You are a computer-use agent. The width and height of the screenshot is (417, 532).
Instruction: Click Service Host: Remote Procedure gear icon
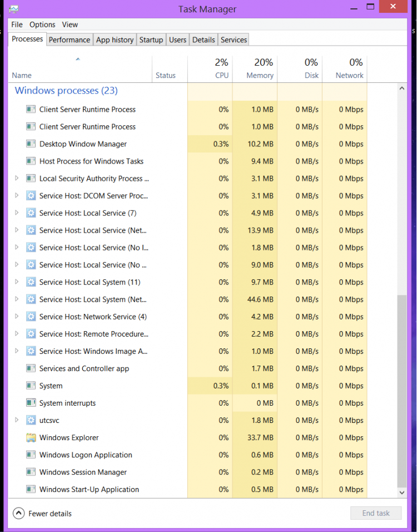click(31, 334)
